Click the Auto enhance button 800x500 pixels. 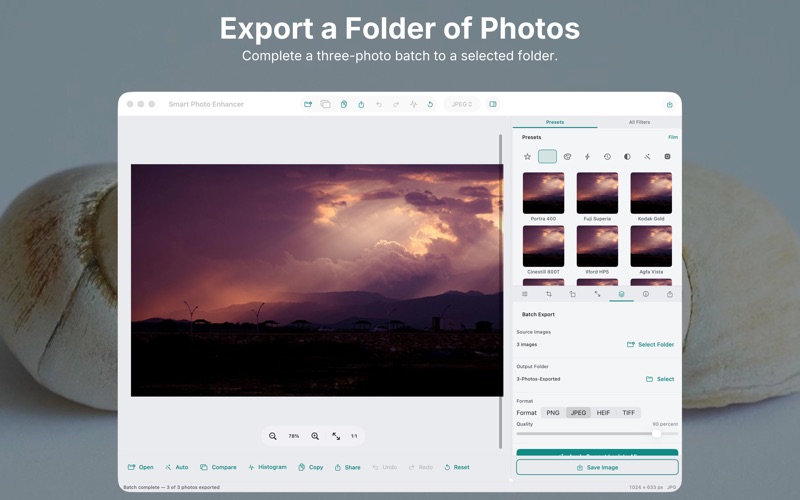(177, 467)
